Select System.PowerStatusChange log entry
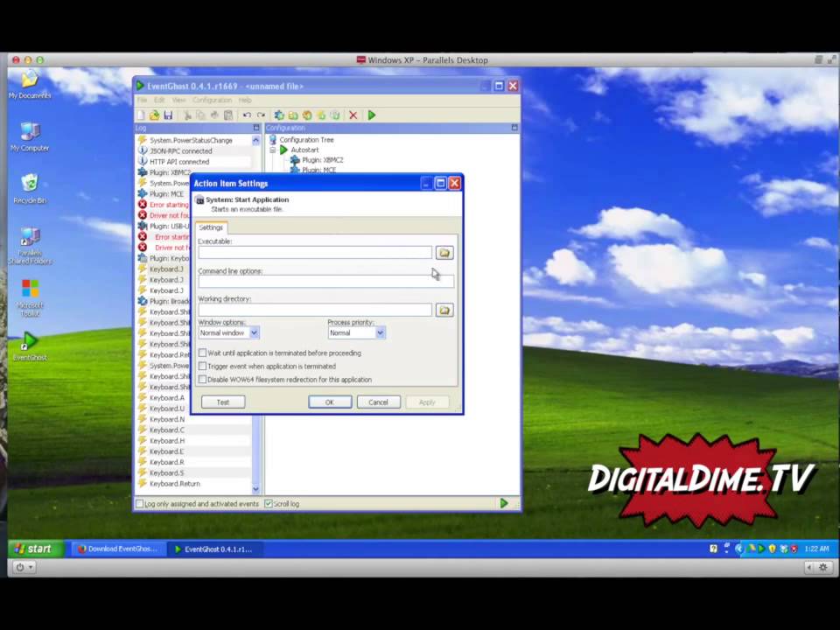Screen dimensions: 840x630 [x=191, y=140]
